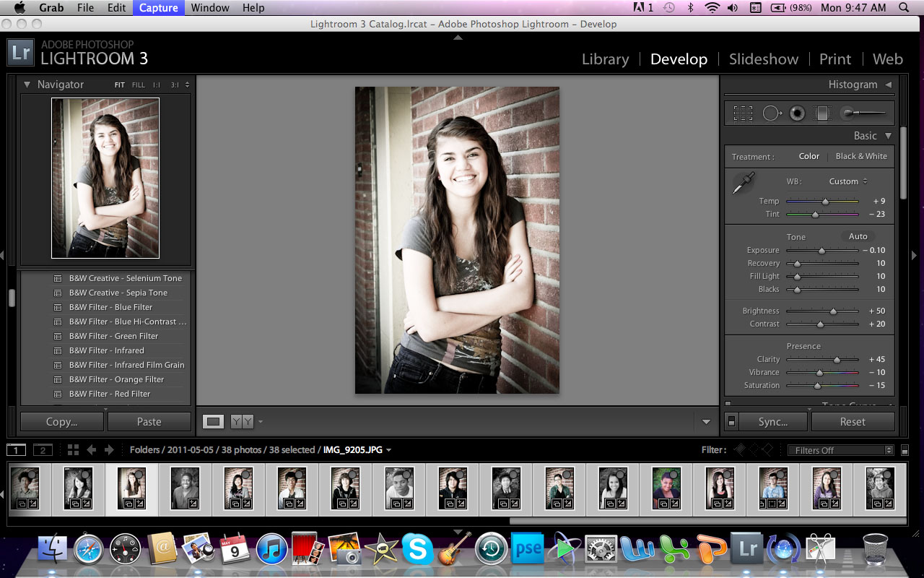Open Spotlight search magnifier
924x578 pixels.
point(905,8)
